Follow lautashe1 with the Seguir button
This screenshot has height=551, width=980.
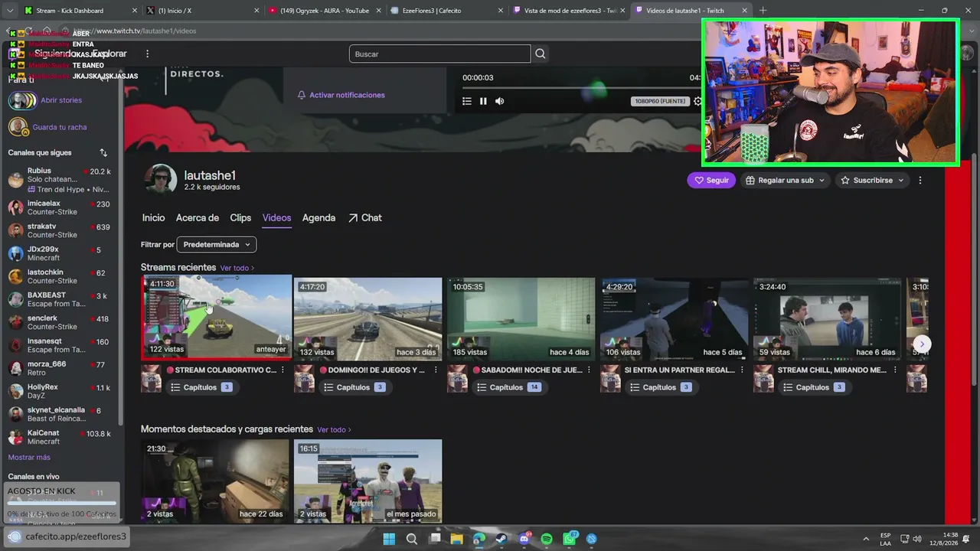pos(711,181)
